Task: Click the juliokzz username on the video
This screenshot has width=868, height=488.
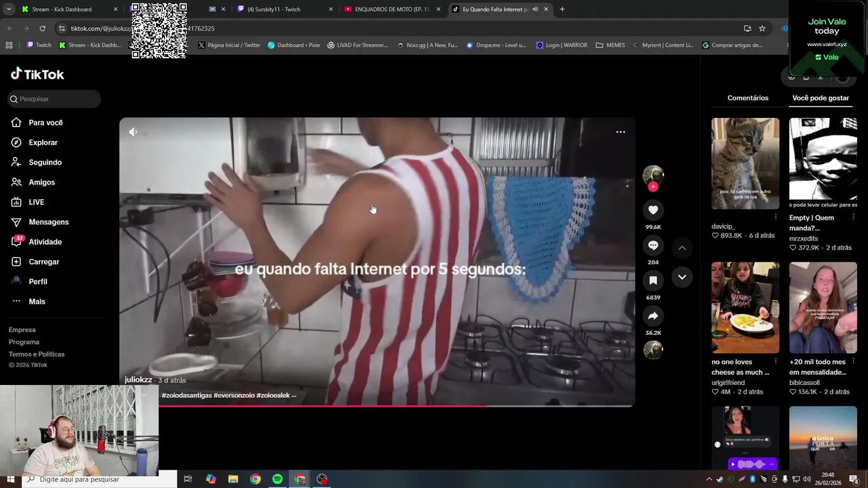Action: 138,380
